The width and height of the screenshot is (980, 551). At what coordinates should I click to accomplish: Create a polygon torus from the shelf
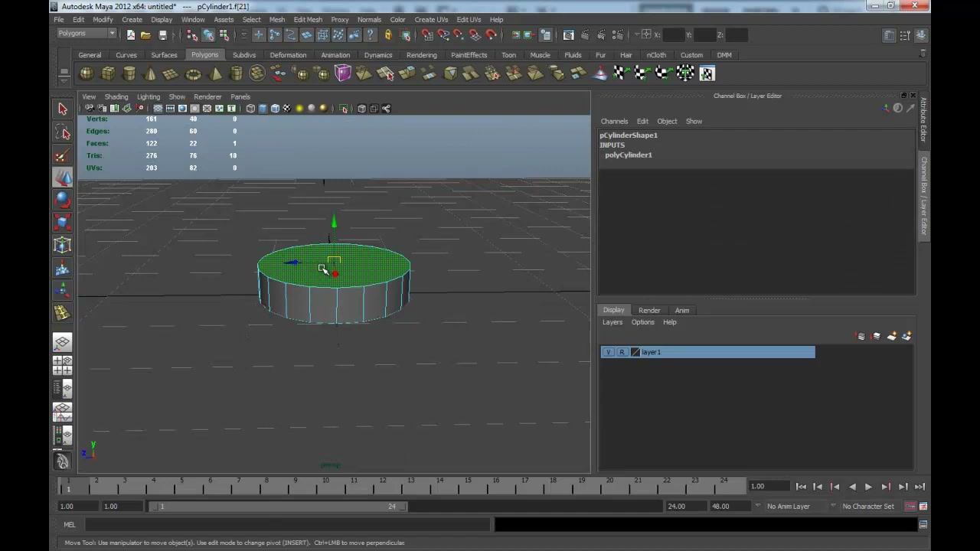194,73
